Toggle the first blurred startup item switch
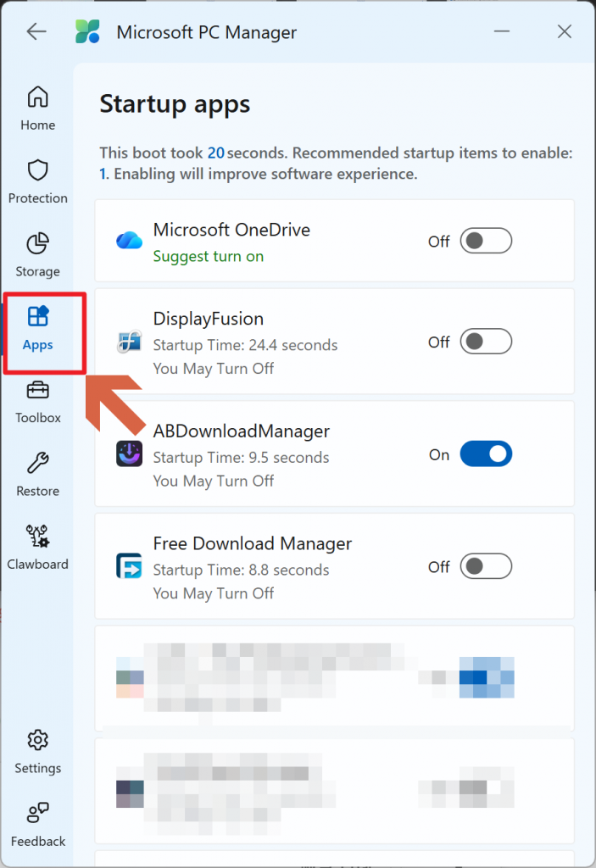 (487, 677)
